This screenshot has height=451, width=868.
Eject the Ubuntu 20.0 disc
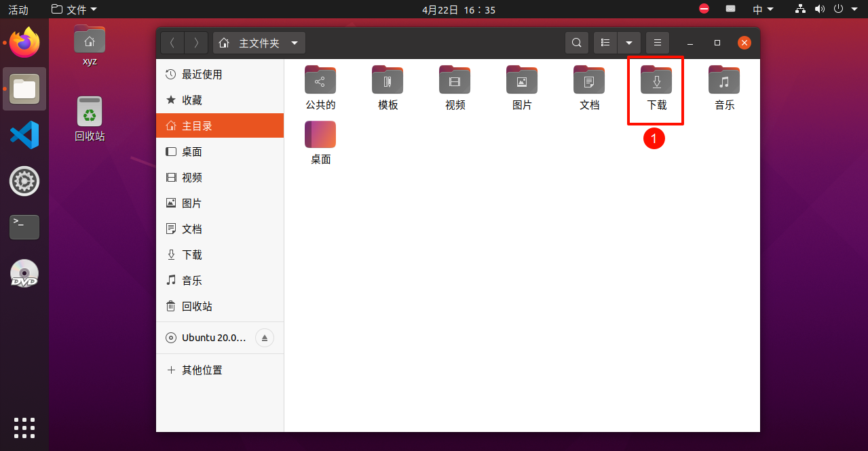265,338
